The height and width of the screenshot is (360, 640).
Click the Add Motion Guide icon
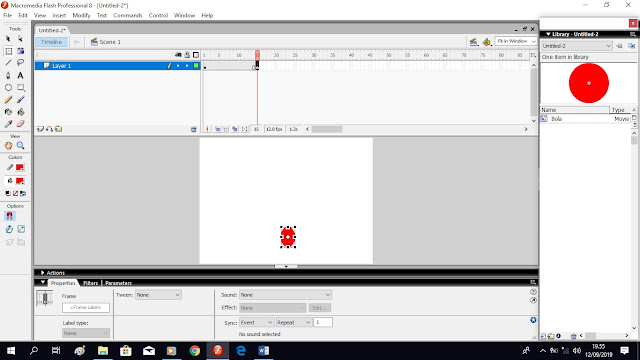49,129
